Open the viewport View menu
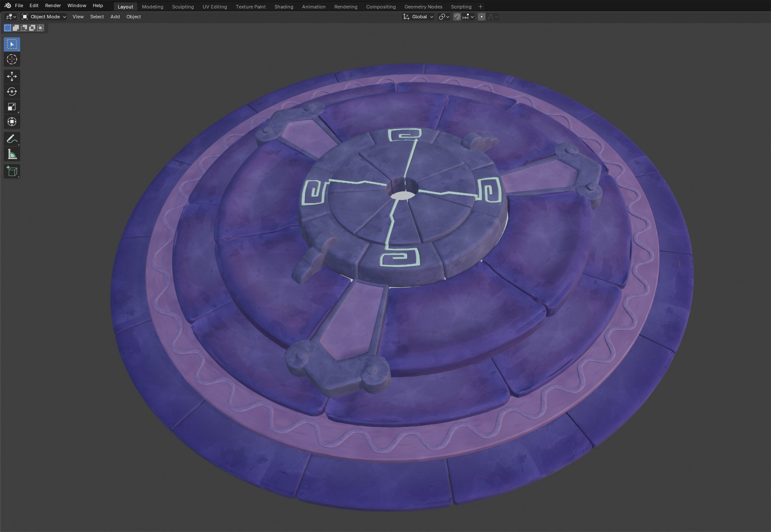 click(x=78, y=17)
